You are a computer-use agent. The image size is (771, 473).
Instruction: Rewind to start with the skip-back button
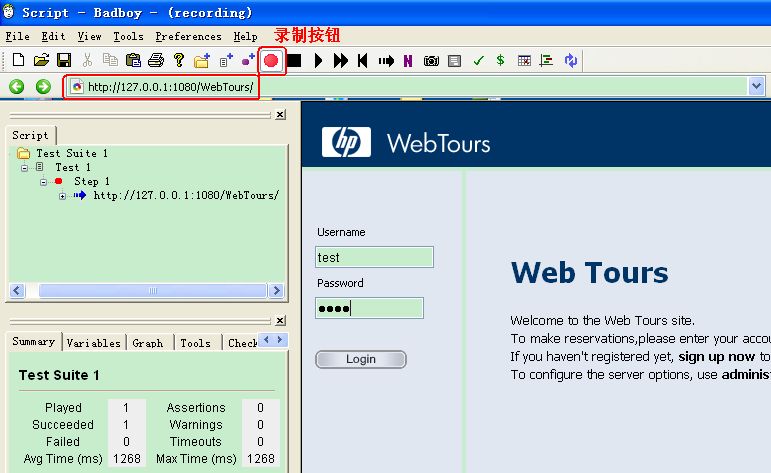[363, 60]
